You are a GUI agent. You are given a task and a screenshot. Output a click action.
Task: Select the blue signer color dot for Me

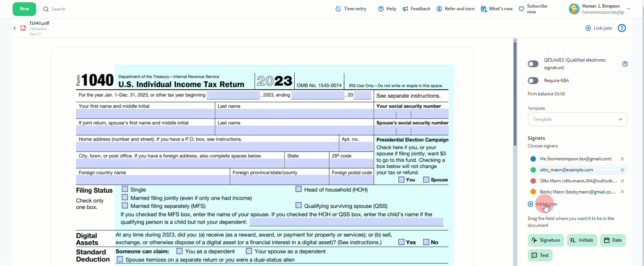pyautogui.click(x=533, y=159)
